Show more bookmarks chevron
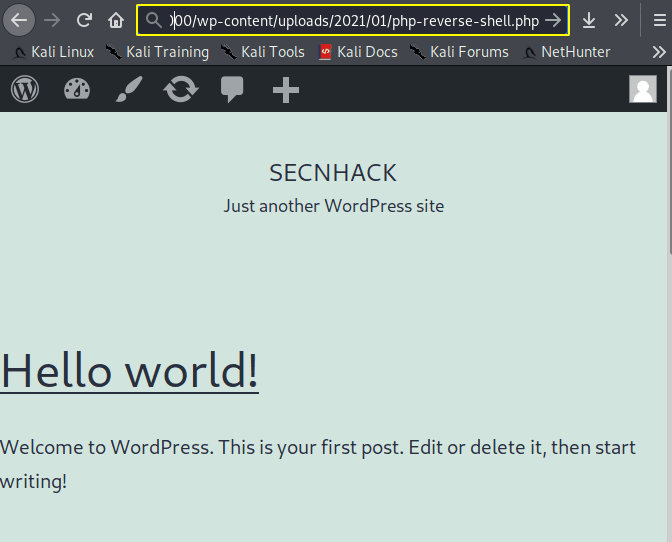The height and width of the screenshot is (542, 672). [659, 52]
